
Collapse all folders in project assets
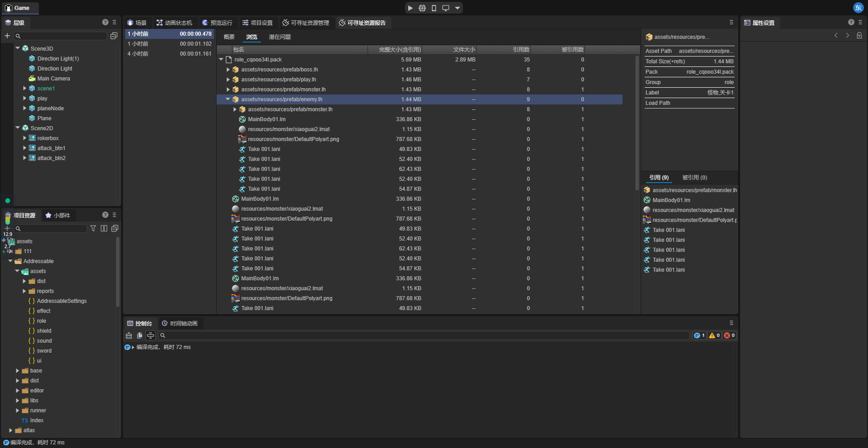115,228
